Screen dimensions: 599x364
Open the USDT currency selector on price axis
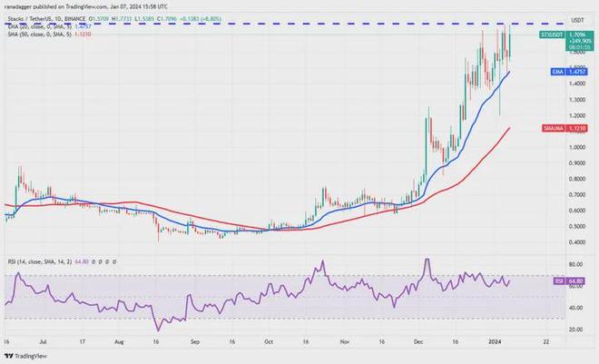pyautogui.click(x=576, y=18)
